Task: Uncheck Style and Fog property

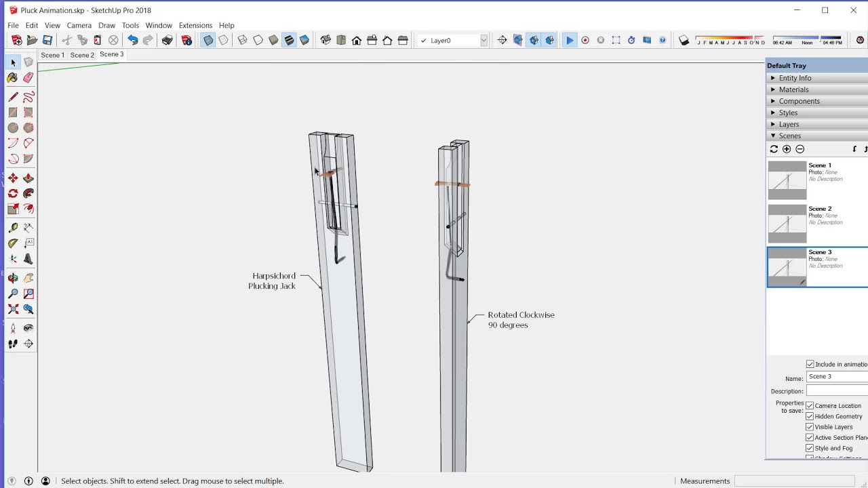Action: point(810,448)
